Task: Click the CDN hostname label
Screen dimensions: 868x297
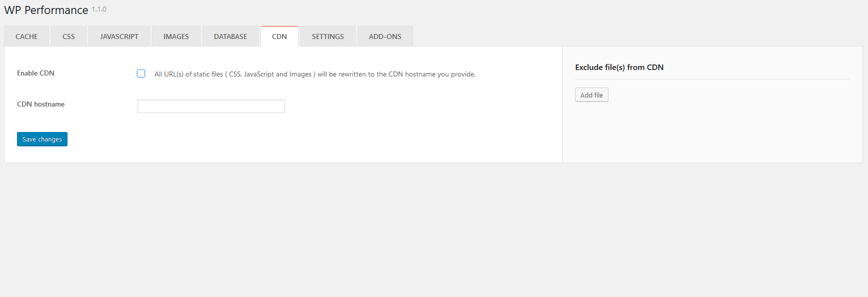Action: pos(40,104)
